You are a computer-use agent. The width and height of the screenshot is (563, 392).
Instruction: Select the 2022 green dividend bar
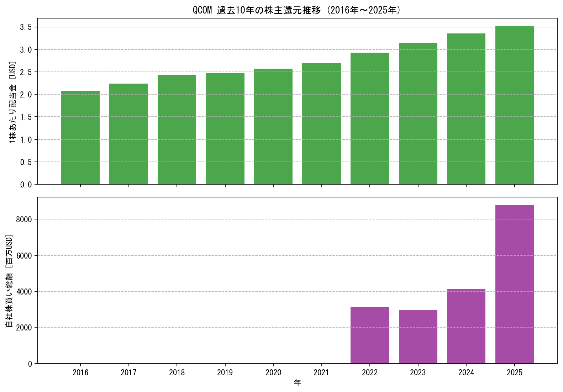point(370,118)
